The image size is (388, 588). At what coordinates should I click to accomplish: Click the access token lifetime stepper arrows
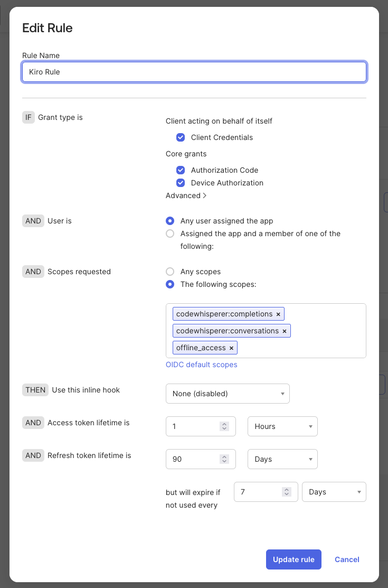(x=224, y=426)
